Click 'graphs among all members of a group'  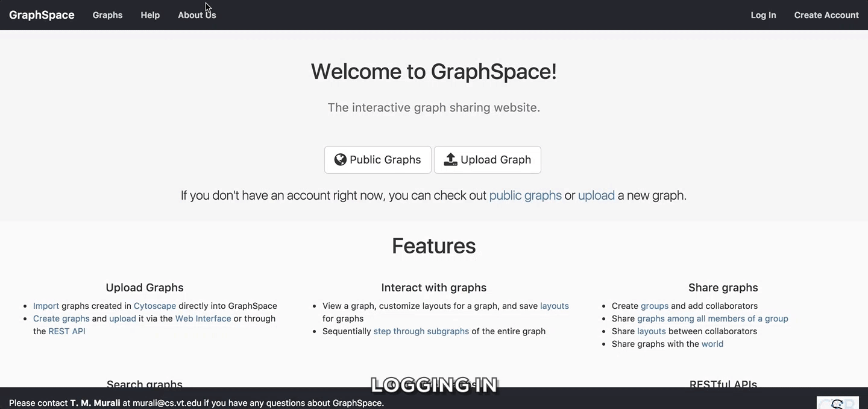coord(712,319)
